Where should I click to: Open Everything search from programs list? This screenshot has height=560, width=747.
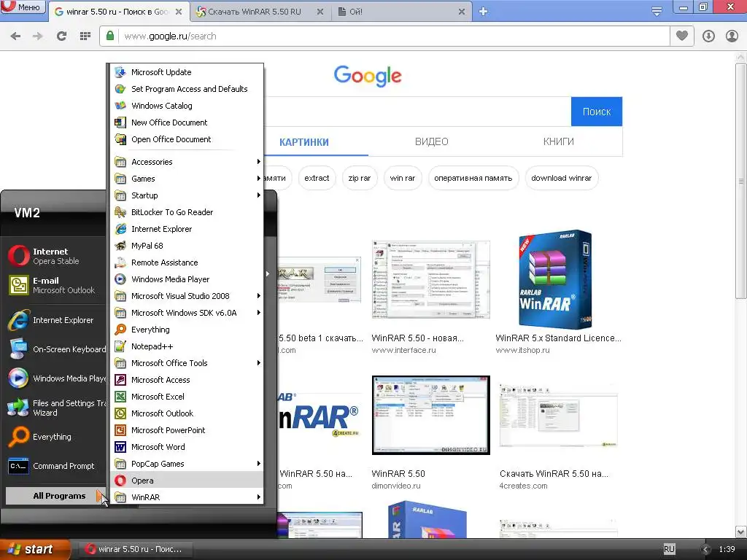[186, 330]
